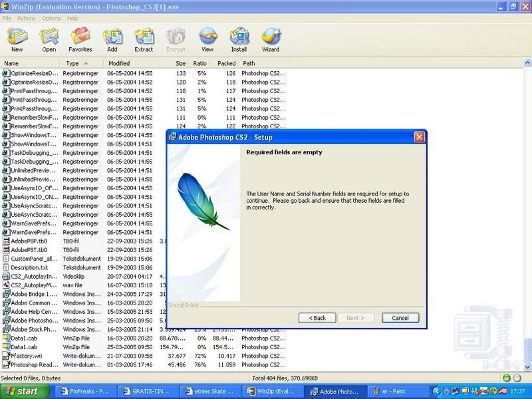Click the document icon beside CustomPanel_all
The width and height of the screenshot is (532, 399).
pos(6,259)
